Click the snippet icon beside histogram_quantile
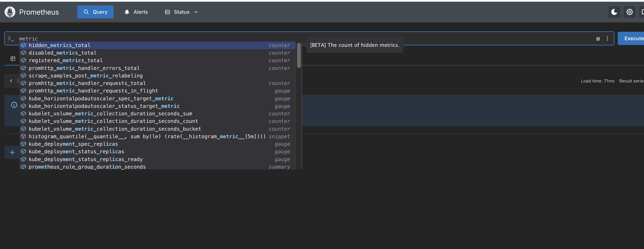644x249 pixels. (23, 136)
